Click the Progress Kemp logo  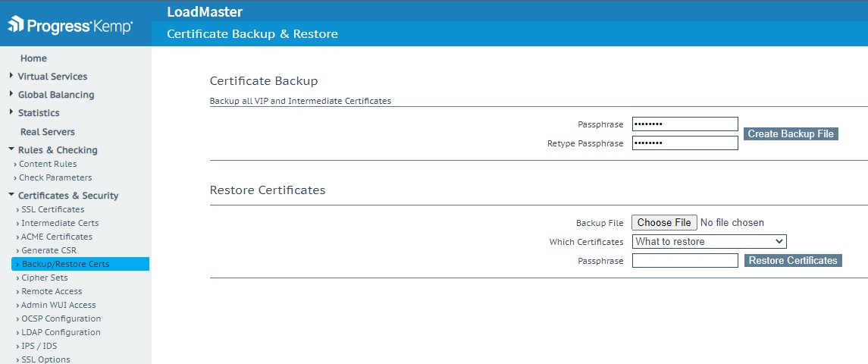tap(71, 26)
